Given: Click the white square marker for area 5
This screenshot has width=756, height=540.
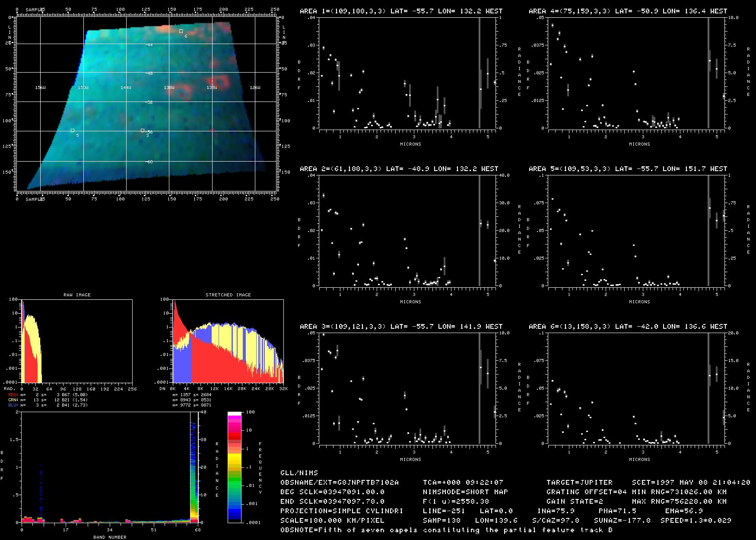Looking at the screenshot, I should pyautogui.click(x=73, y=130).
